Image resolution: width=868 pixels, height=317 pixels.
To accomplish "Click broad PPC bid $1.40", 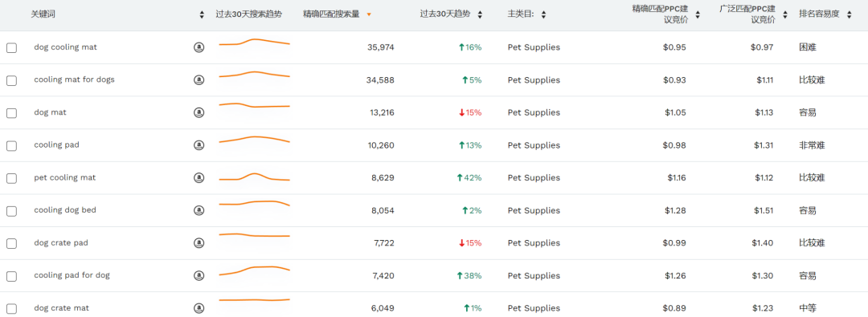I will coord(762,243).
